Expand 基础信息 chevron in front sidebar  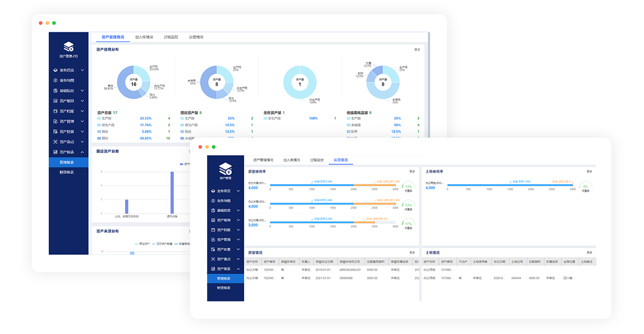click(x=238, y=210)
